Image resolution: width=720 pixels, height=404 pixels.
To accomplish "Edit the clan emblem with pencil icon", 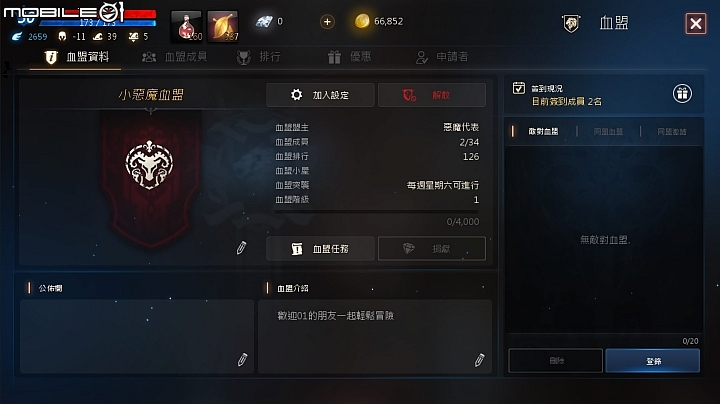I will (x=242, y=248).
